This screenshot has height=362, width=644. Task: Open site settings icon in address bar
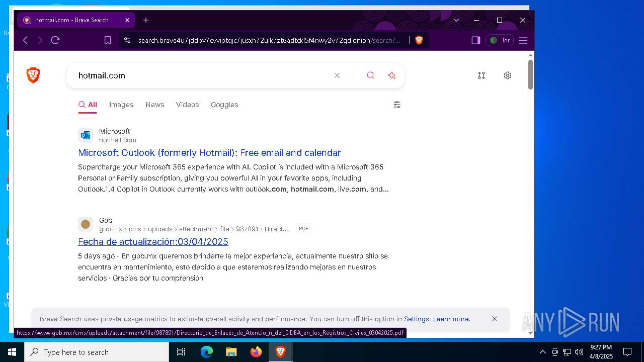[x=127, y=40]
